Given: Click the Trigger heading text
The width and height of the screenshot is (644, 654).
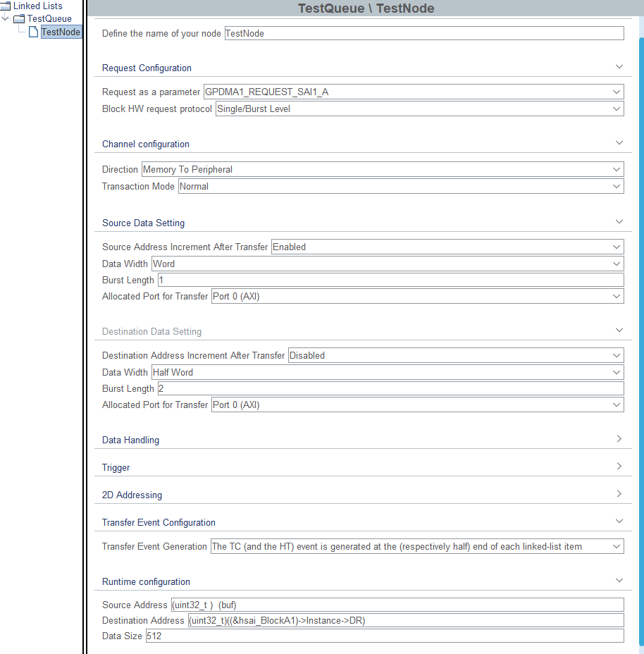Looking at the screenshot, I should 116,467.
